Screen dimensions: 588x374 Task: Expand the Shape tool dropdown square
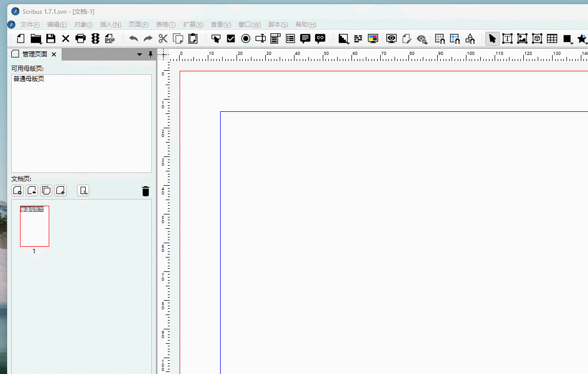coord(568,39)
